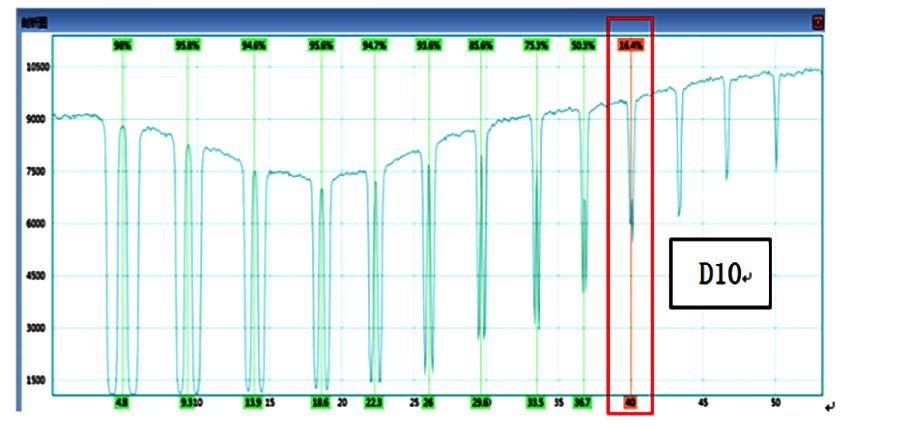Viewport: 911px width, 428px height.
Task: Select the 95.6% marker at top
Action: [x=321, y=45]
